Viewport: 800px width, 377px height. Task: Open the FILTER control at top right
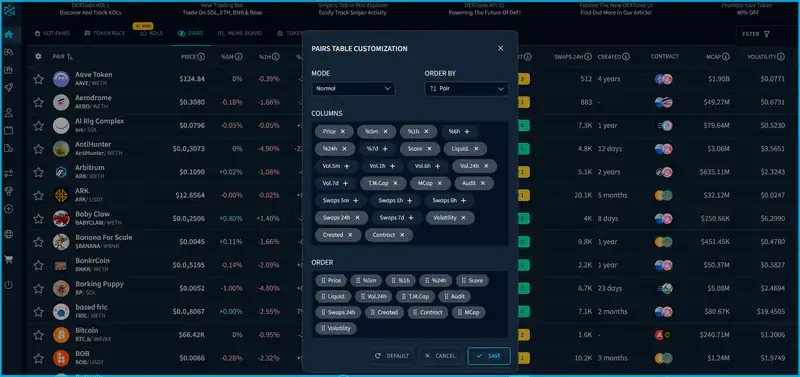757,34
